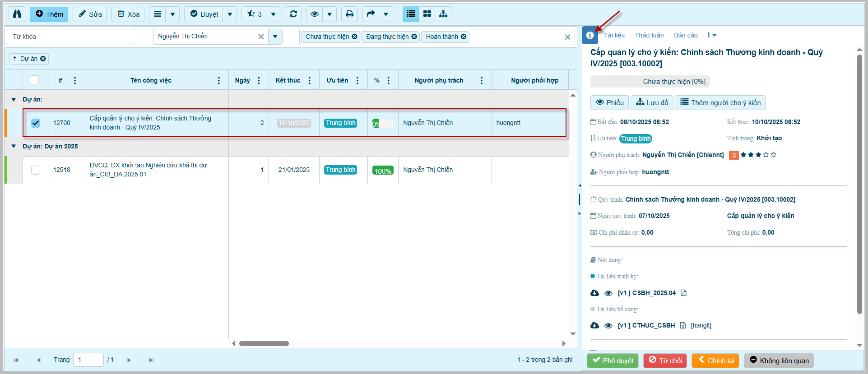
Task: Click the horizontal scrollbar of the table
Action: pos(264,343)
